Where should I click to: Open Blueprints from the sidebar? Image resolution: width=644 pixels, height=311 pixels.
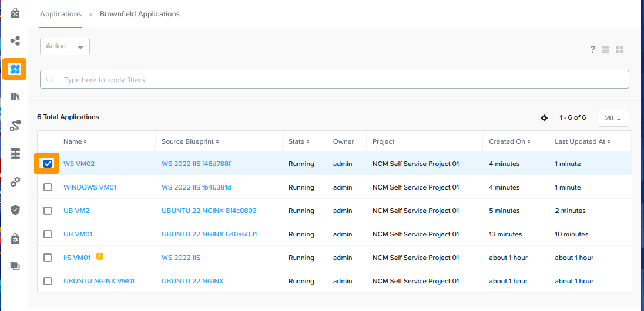point(15,41)
